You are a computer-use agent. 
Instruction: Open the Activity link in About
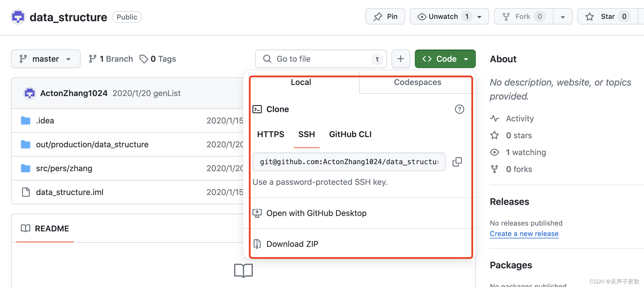click(x=520, y=118)
